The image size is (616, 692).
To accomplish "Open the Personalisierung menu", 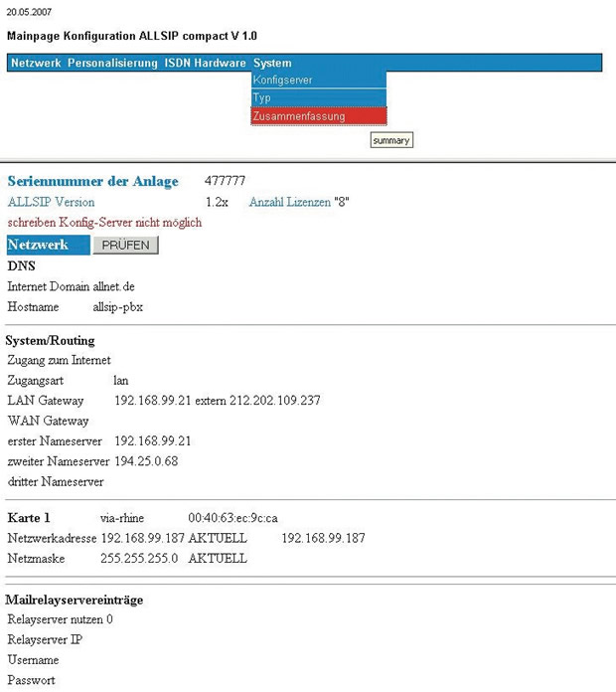I will 112,63.
